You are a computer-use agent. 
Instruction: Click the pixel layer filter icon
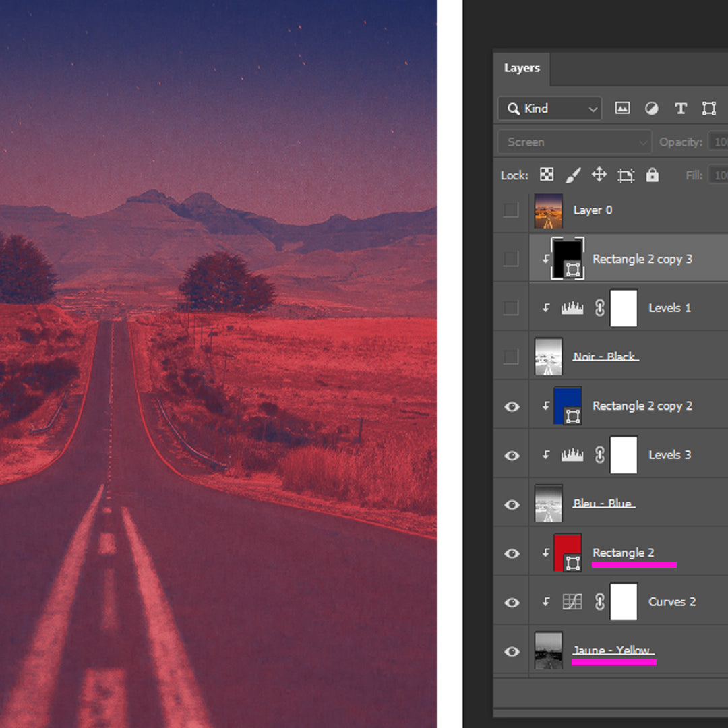coord(622,109)
